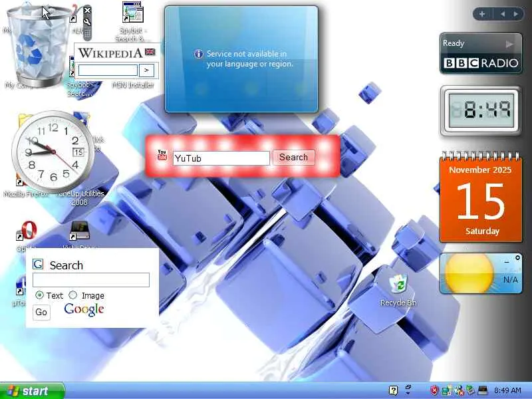Viewport: 532px width, 399px height.
Task: Click the taskbar clock showing 8:49 AM
Action: (507, 390)
